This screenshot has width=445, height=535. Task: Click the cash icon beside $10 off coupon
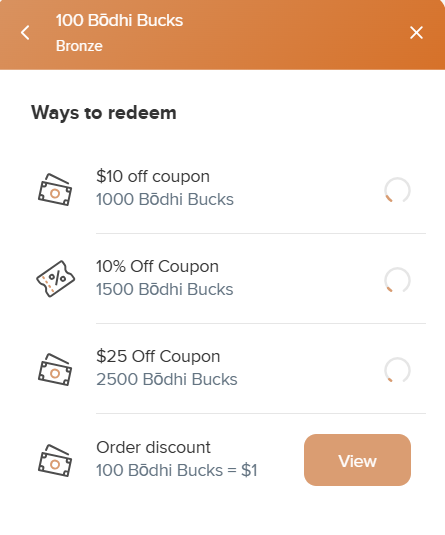(x=55, y=189)
